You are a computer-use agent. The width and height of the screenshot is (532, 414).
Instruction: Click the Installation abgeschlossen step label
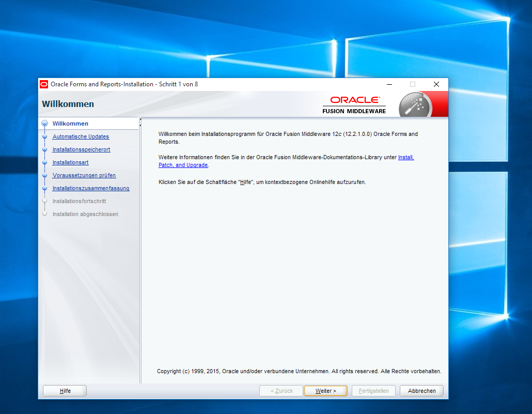86,214
